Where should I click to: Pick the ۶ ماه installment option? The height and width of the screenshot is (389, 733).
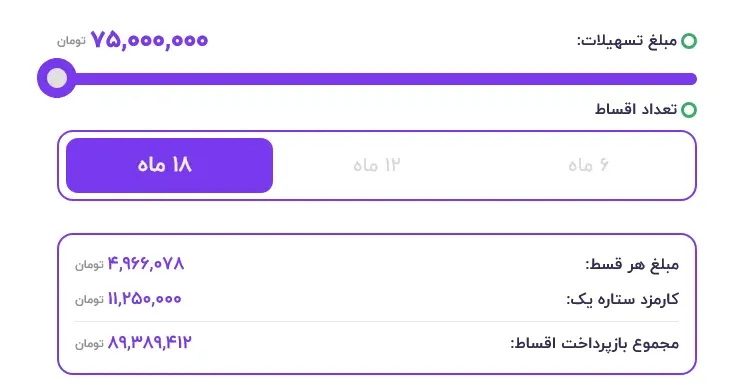589,165
